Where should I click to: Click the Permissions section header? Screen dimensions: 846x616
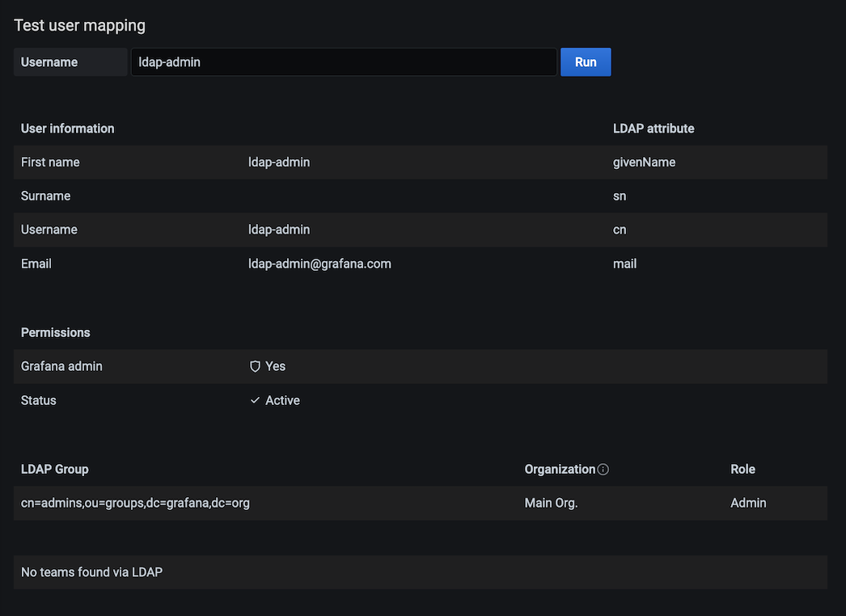click(x=55, y=332)
